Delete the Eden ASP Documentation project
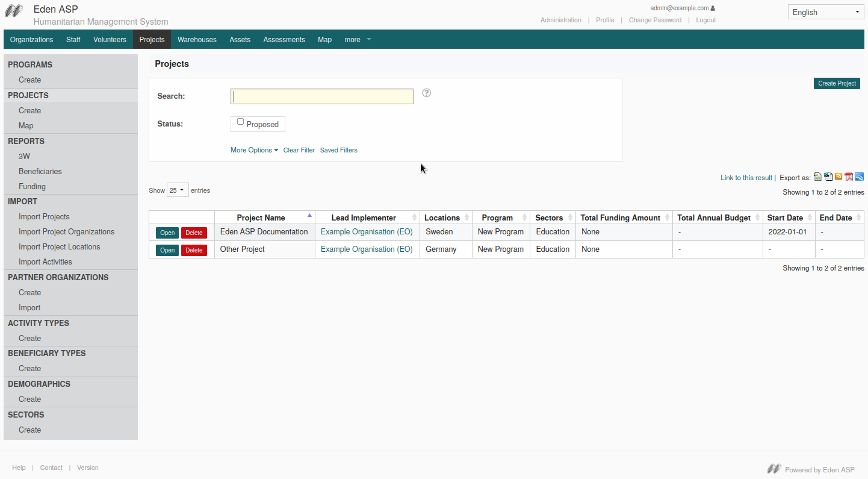The image size is (868, 479). [194, 233]
